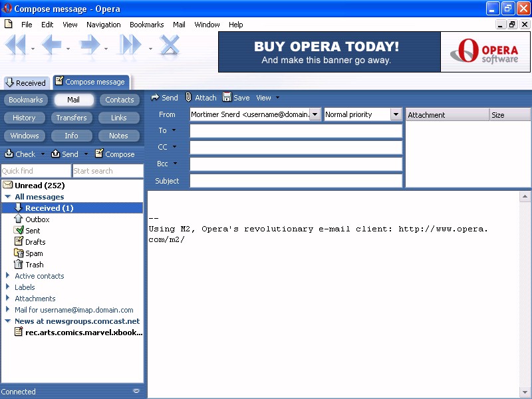Click the Attachment column header

[448, 114]
